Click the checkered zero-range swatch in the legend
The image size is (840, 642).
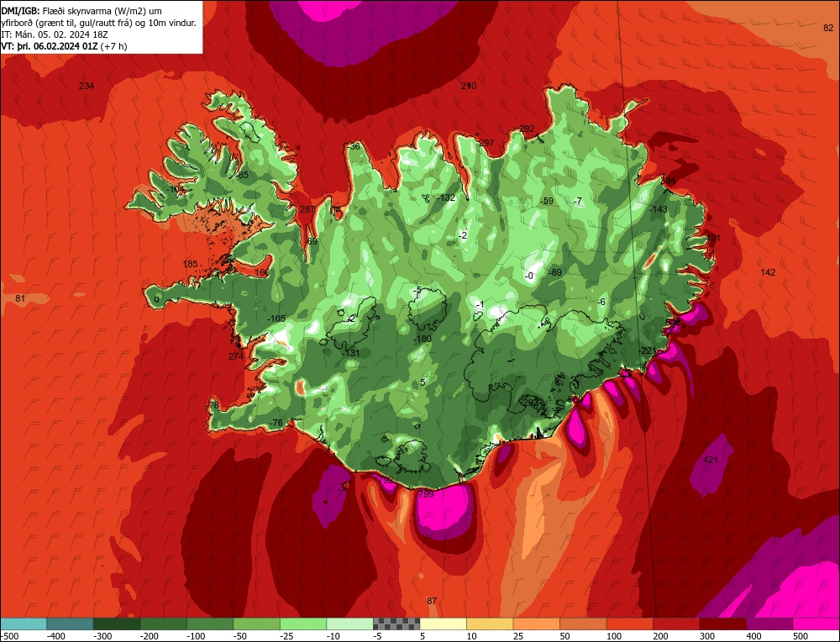[x=396, y=624]
